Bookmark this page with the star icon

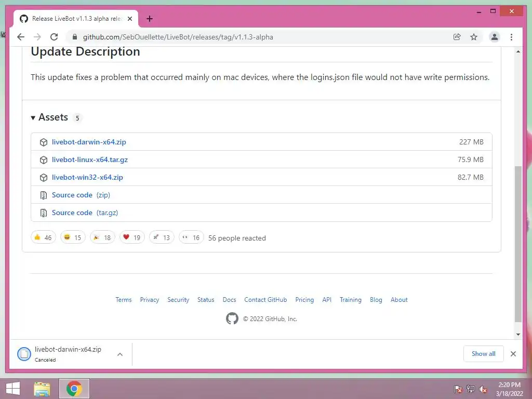pyautogui.click(x=474, y=37)
